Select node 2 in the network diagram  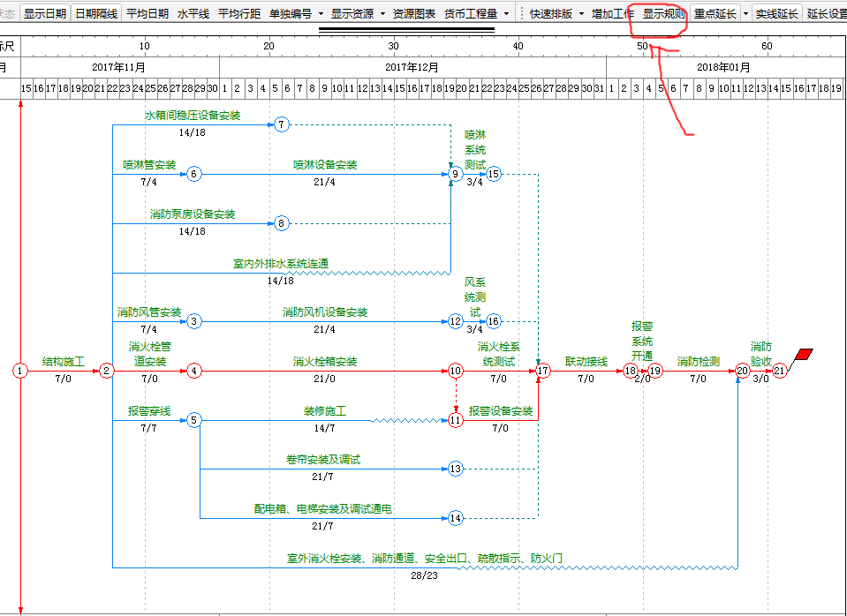tap(106, 371)
